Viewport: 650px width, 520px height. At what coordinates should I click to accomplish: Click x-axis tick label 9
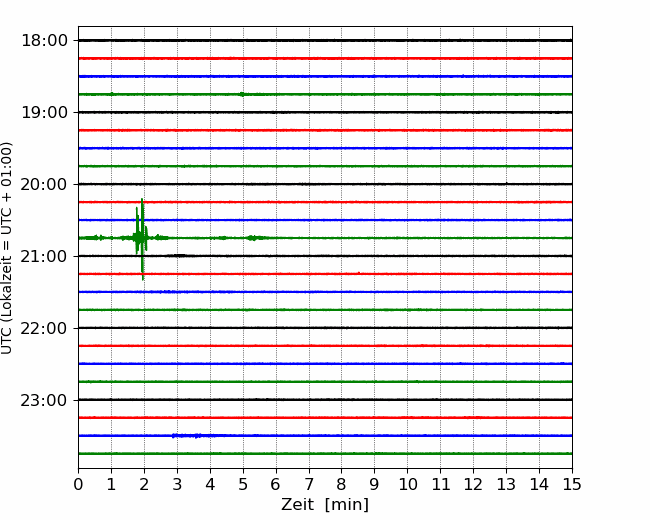375,484
